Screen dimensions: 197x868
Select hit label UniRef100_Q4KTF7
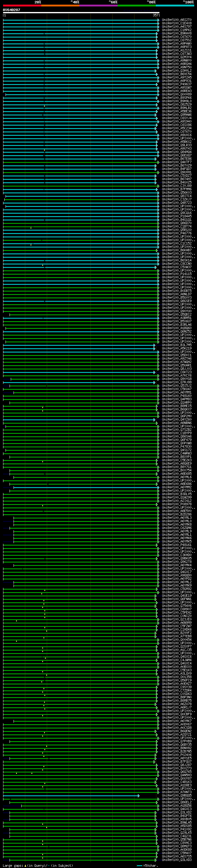coord(177,162)
